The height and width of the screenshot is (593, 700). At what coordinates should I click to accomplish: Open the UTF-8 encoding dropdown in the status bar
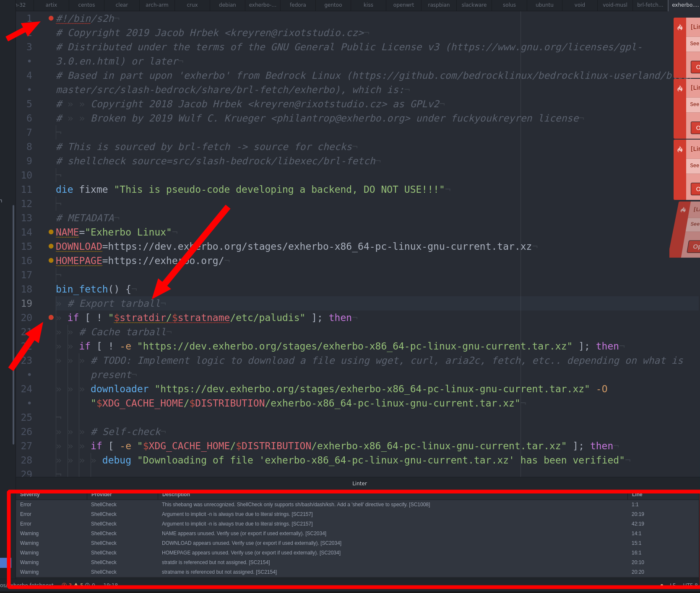[688, 585]
